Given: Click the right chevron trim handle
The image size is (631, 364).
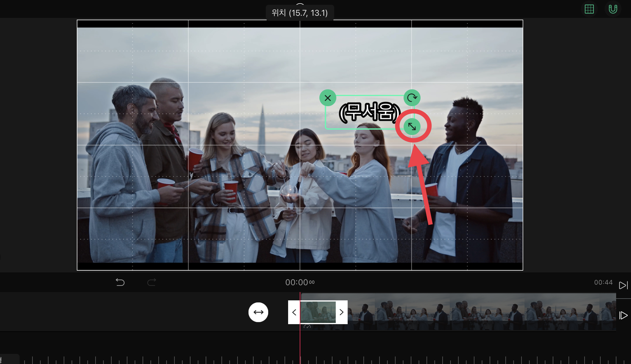Looking at the screenshot, I should point(341,312).
